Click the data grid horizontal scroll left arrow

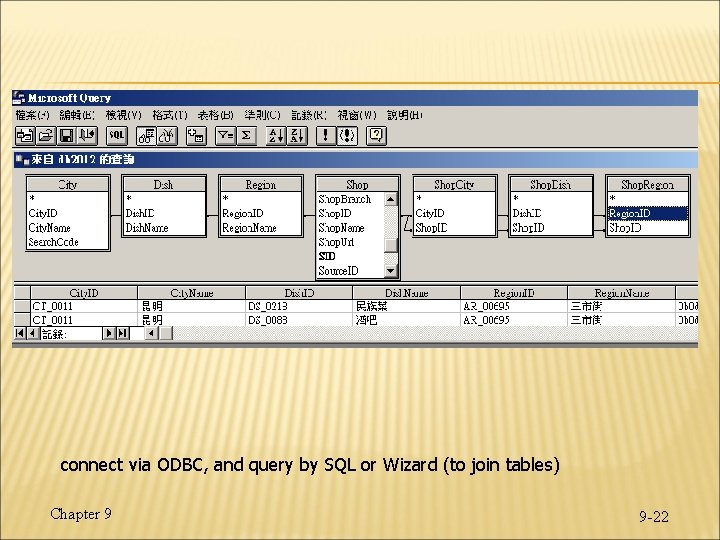(x=151, y=333)
